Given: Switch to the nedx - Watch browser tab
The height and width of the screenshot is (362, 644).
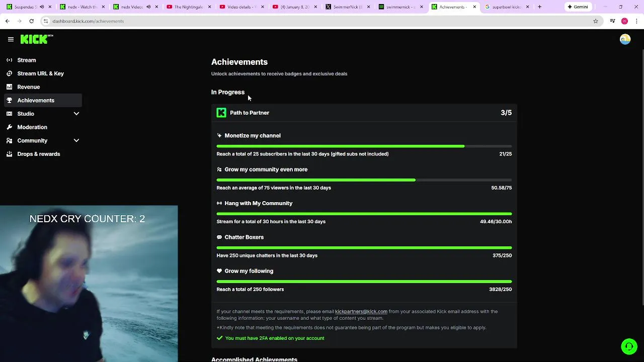Looking at the screenshot, I should (x=82, y=7).
